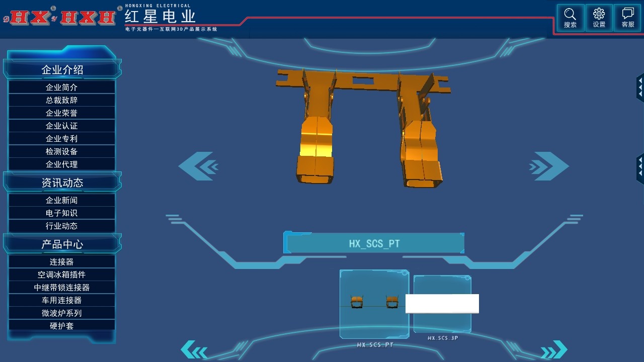Image resolution: width=644 pixels, height=362 pixels.
Task: Click the HX_SCS_PT product name banner
Action: tap(374, 243)
